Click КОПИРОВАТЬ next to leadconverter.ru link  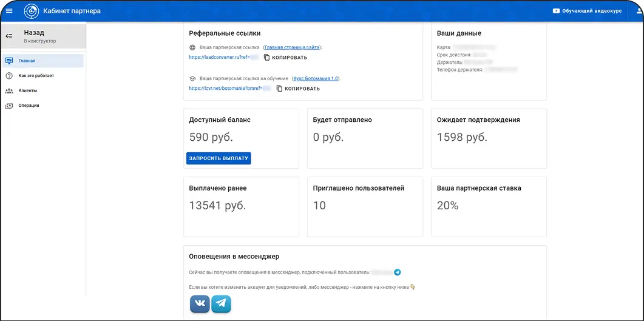point(290,58)
